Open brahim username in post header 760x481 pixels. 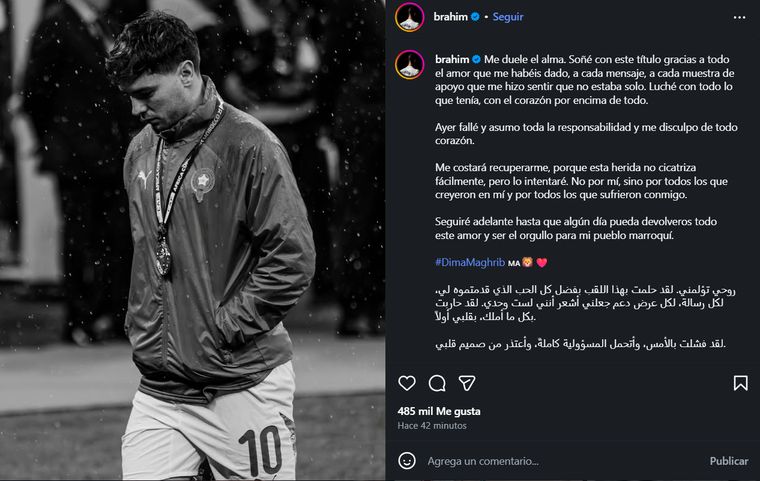(450, 16)
